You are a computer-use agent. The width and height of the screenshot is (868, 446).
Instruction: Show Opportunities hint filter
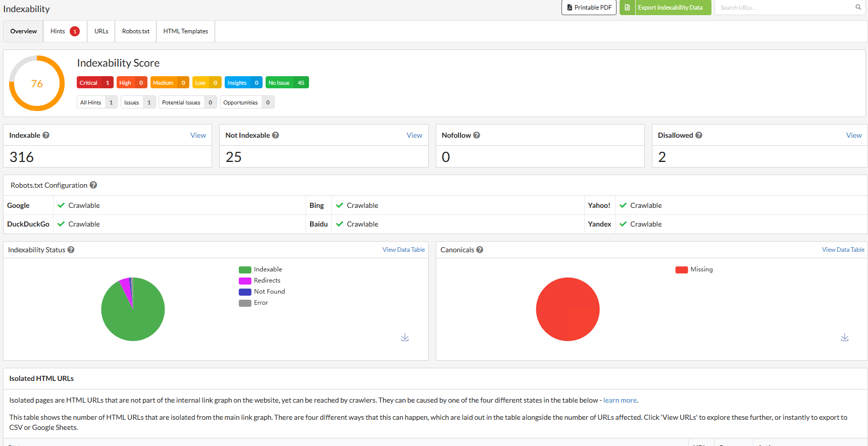click(x=247, y=102)
